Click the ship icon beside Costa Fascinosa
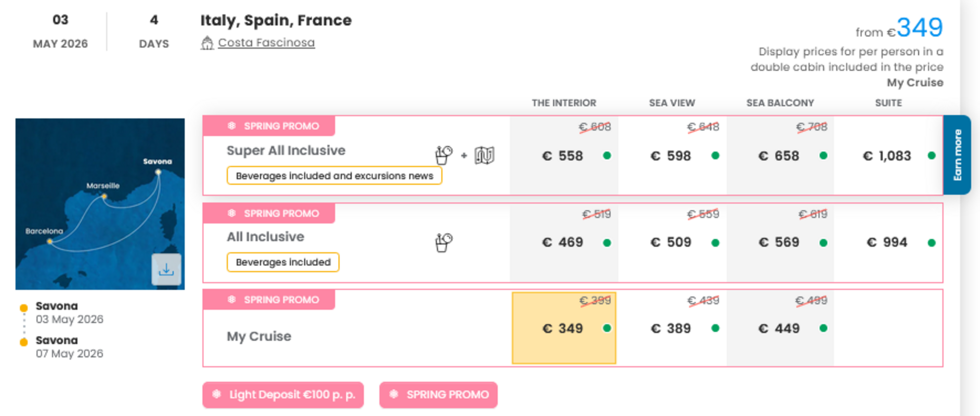 (x=207, y=43)
